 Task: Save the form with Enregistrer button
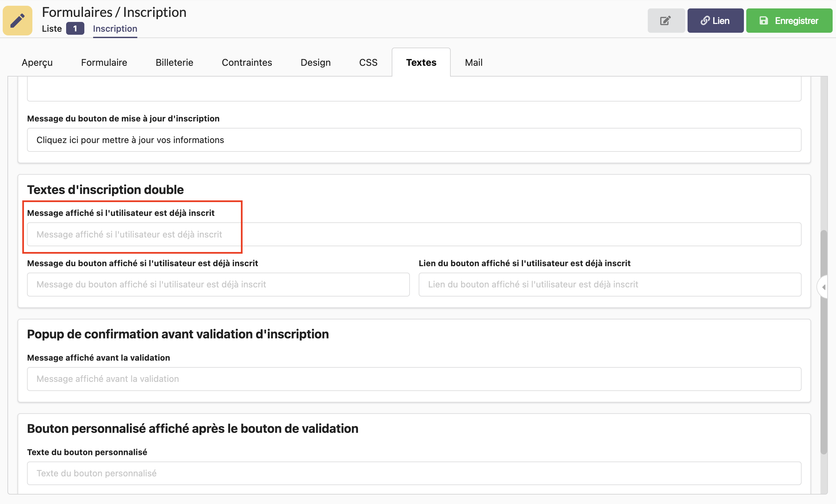click(789, 21)
